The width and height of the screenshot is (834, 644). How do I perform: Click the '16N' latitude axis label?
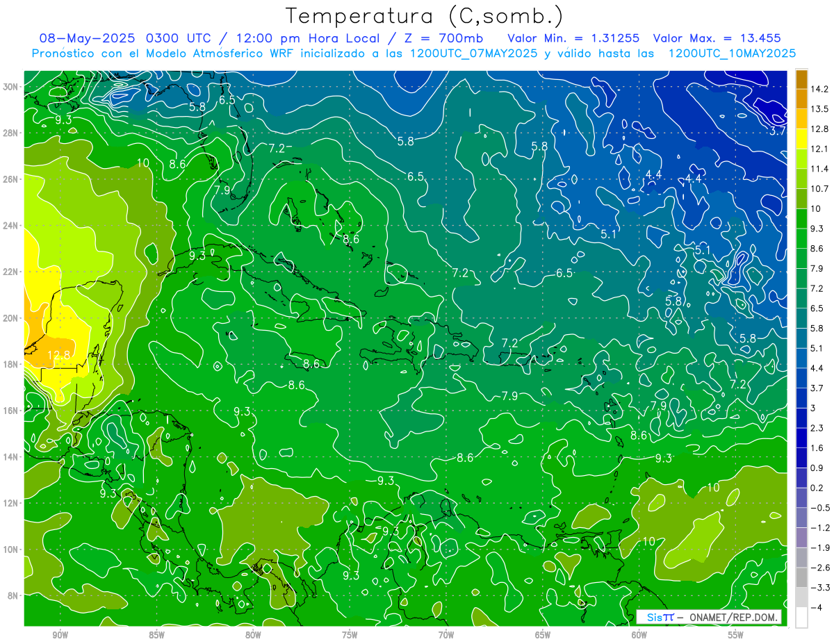tap(11, 411)
